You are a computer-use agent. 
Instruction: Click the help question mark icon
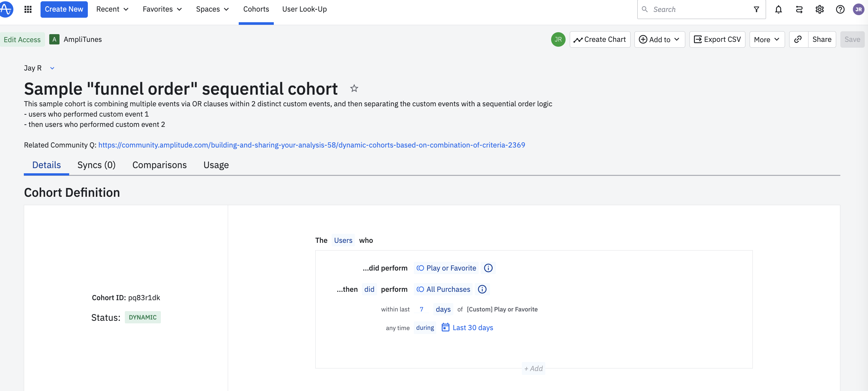[x=840, y=9]
